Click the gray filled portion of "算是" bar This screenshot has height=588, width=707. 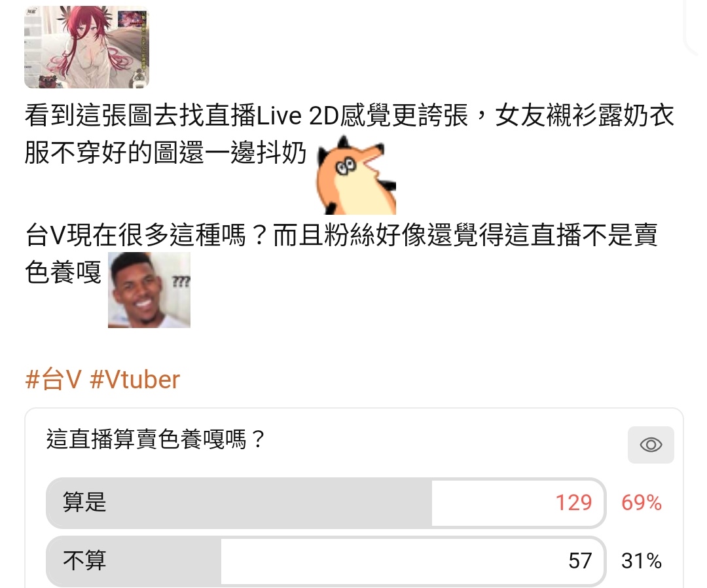[240, 503]
